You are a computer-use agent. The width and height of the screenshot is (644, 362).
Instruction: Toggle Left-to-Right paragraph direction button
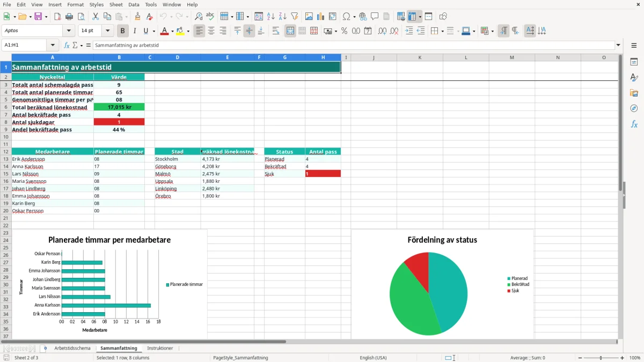[503, 31]
